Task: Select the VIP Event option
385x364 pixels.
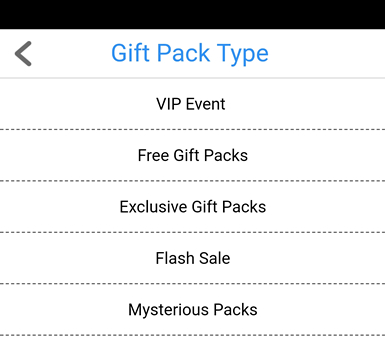Action: (x=192, y=104)
